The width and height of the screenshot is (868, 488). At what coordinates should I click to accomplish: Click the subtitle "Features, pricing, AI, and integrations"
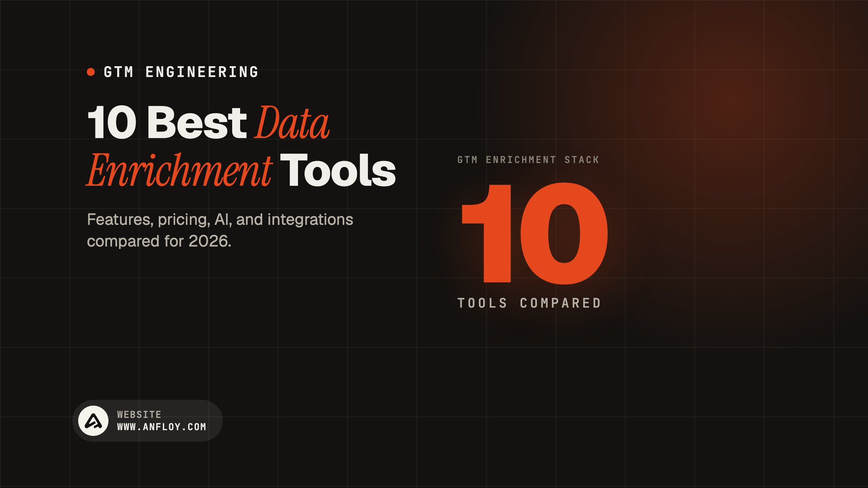point(220,219)
